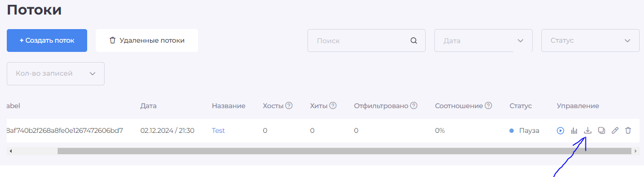Viewport: 644px width, 177px height.
Task: Click the search magnifier icon
Action: (414, 41)
